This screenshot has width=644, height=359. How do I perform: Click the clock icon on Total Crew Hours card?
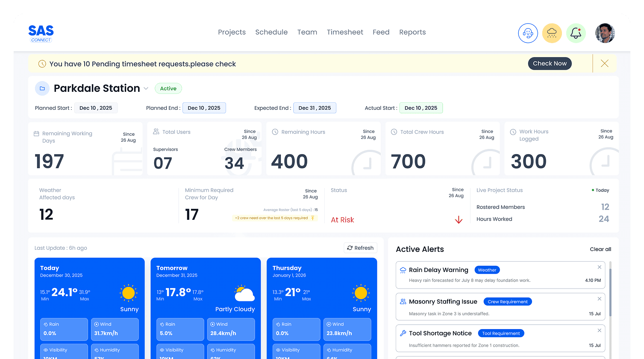394,131
